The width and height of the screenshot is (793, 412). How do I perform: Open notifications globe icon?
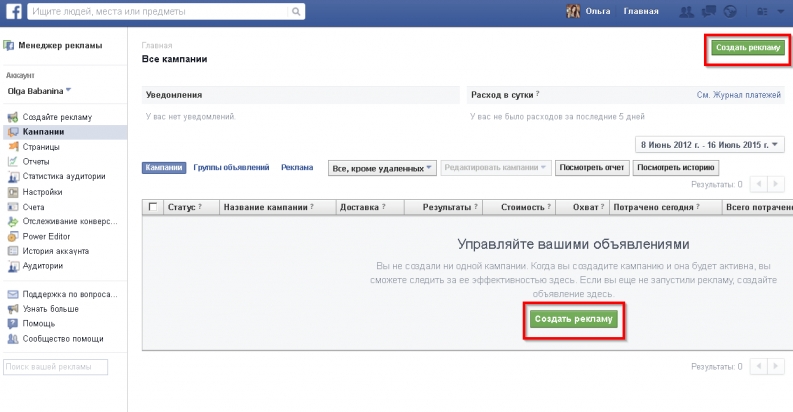[729, 12]
